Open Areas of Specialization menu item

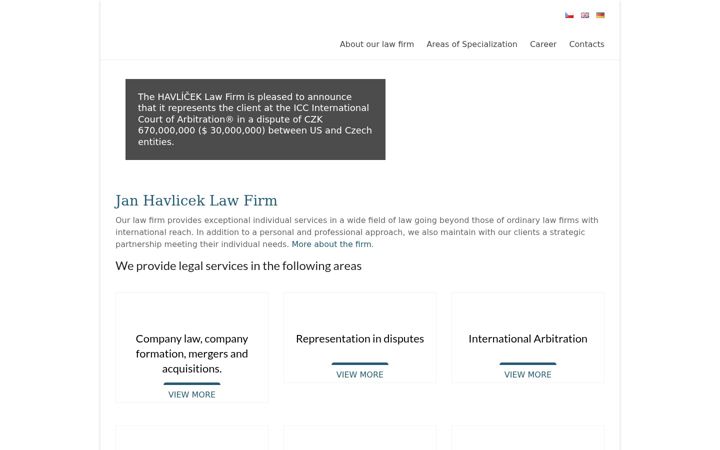[472, 44]
